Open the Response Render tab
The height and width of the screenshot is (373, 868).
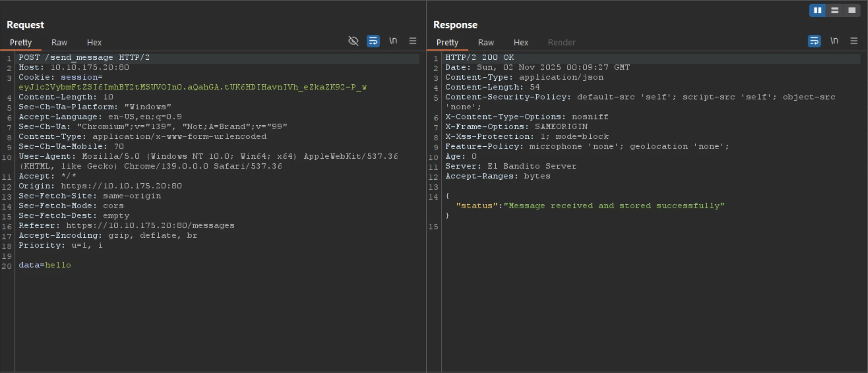[561, 43]
